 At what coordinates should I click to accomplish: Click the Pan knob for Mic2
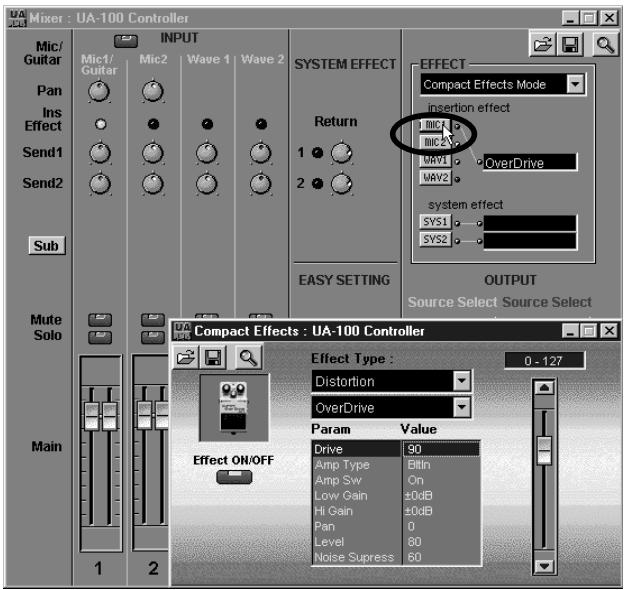click(x=153, y=91)
